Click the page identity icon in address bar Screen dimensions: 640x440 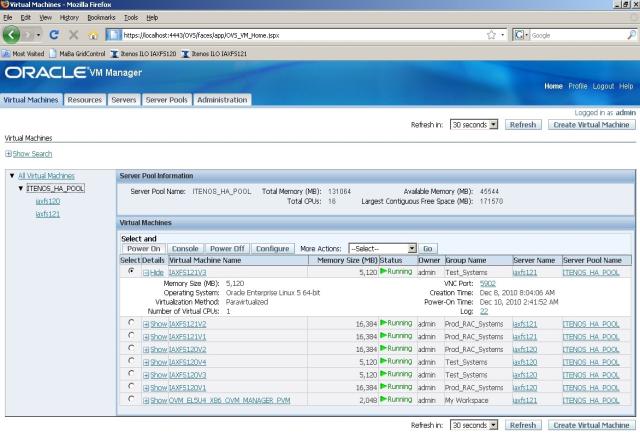114,35
